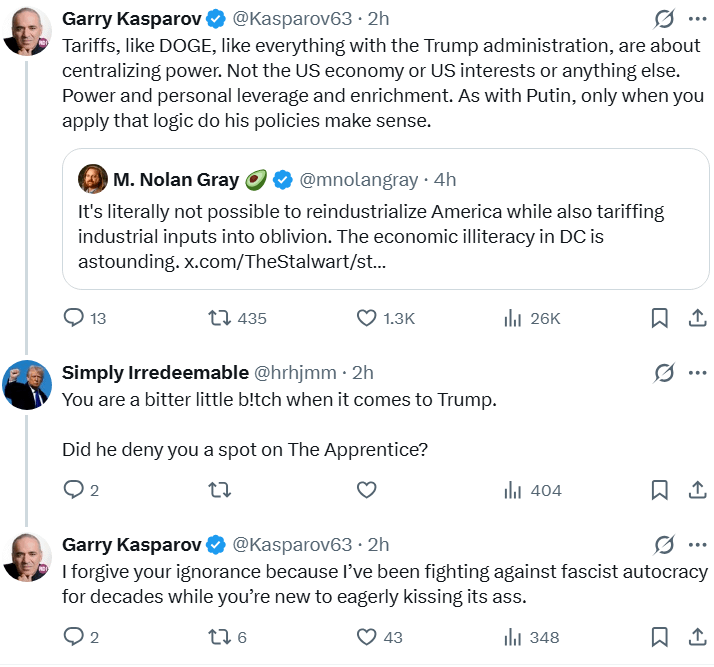The height and width of the screenshot is (667, 714).
Task: Like Kasparov's reply with 43 likes
Action: click(x=367, y=637)
